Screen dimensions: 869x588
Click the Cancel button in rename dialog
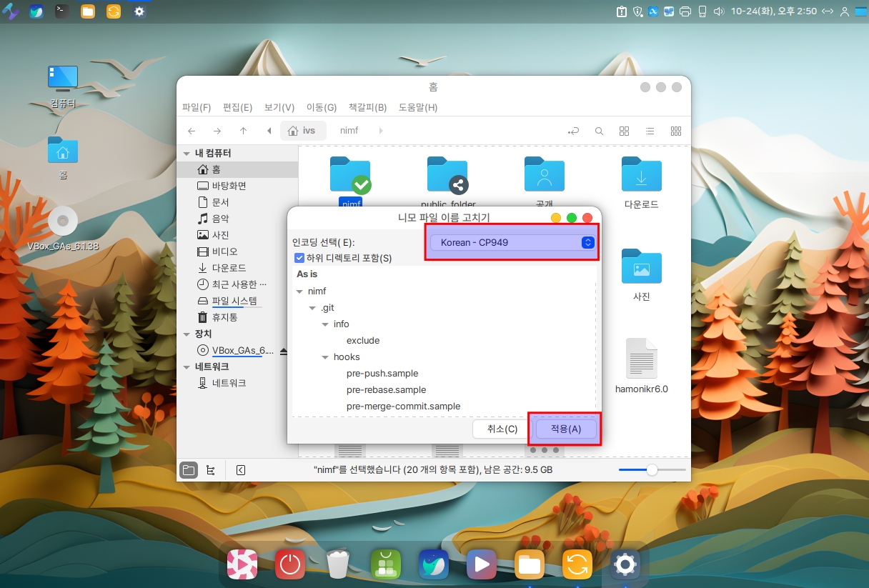[x=502, y=429]
